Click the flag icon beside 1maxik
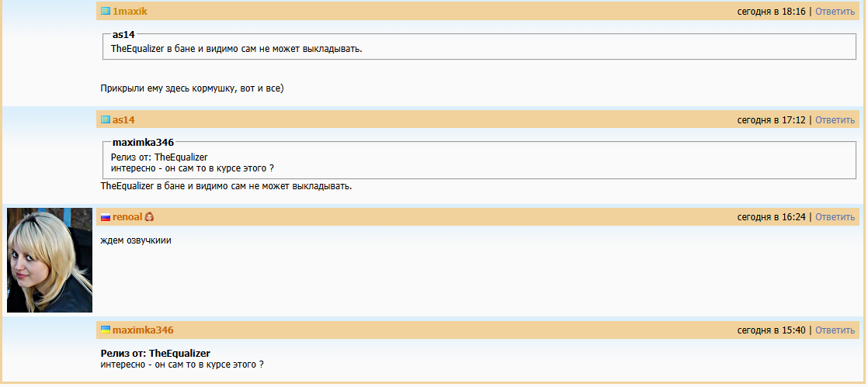 (x=106, y=12)
